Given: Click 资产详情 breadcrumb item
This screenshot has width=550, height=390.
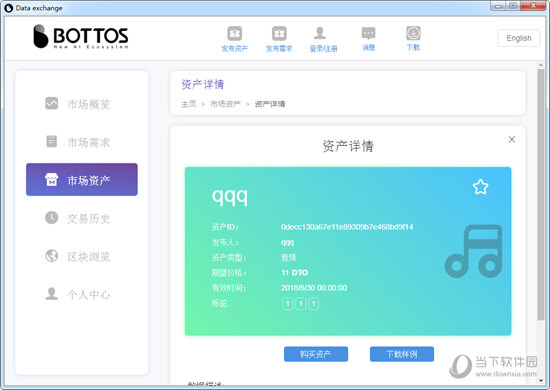Looking at the screenshot, I should tap(270, 104).
